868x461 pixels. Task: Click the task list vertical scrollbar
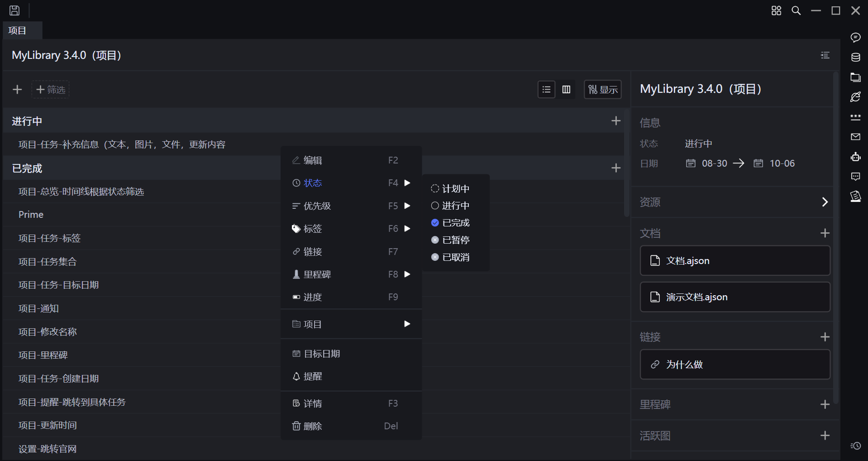point(627,163)
